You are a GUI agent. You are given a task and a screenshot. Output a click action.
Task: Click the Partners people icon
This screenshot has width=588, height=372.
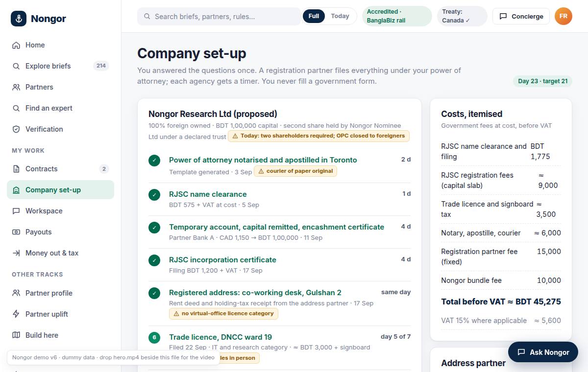16,87
